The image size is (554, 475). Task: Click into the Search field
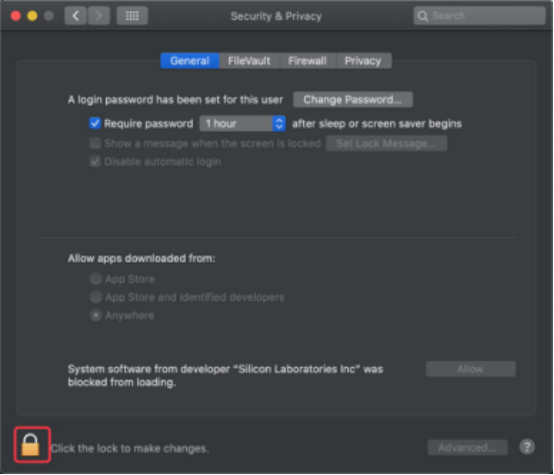(x=479, y=16)
